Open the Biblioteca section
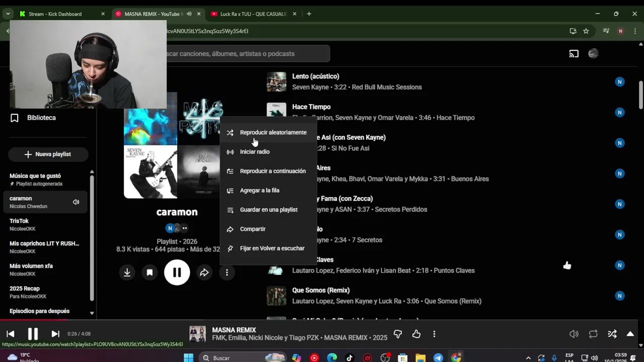 pos(41,118)
